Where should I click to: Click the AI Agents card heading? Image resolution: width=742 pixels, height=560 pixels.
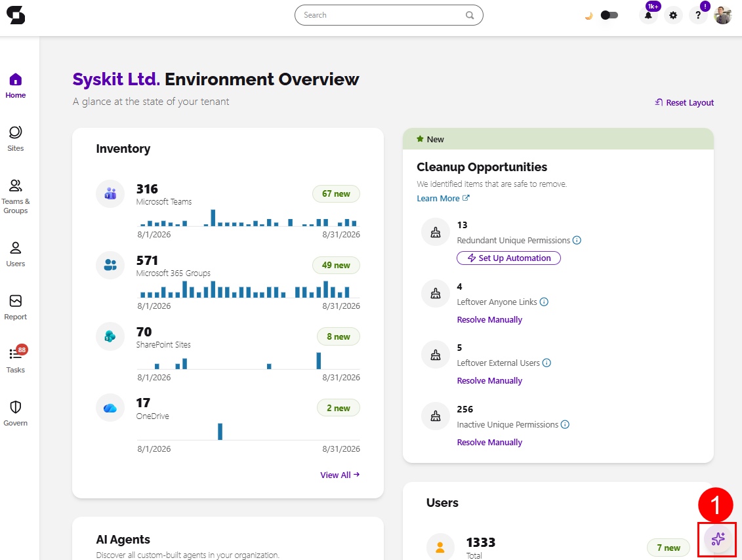(123, 540)
